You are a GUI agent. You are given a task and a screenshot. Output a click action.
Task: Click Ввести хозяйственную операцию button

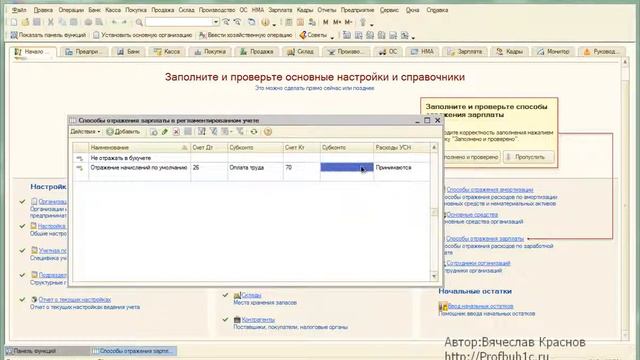[x=245, y=35]
